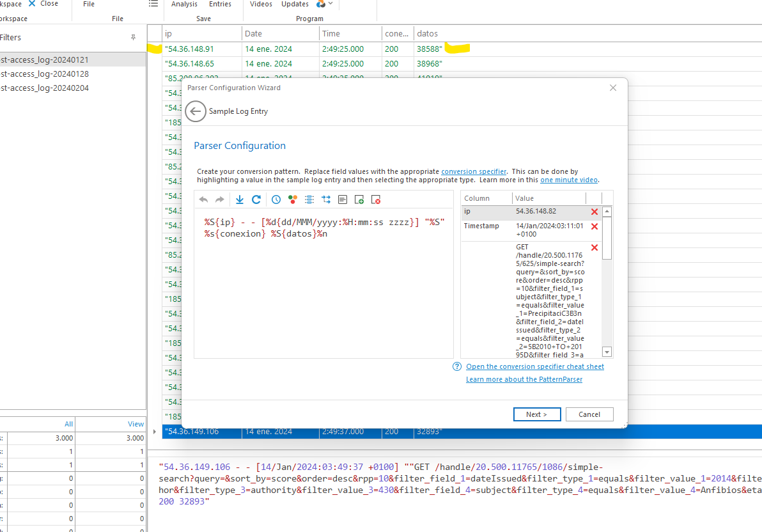Click the redo arrow in pattern toolbar

click(x=219, y=199)
